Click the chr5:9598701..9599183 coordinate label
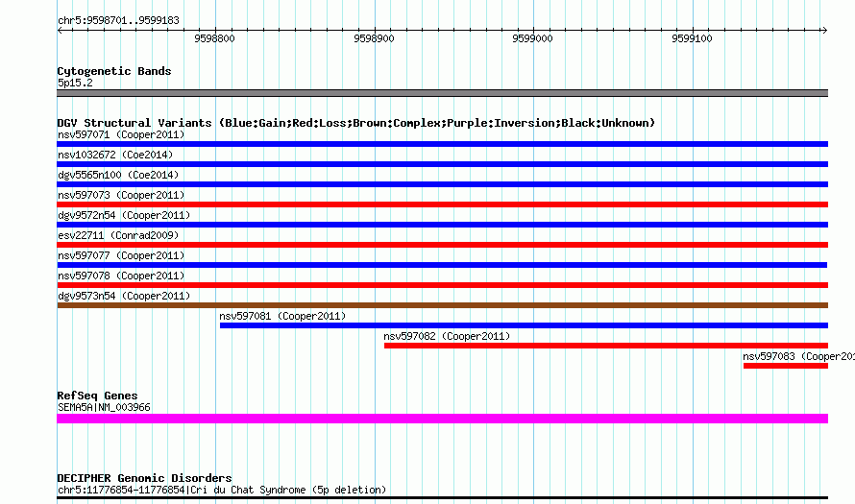 click(x=118, y=21)
